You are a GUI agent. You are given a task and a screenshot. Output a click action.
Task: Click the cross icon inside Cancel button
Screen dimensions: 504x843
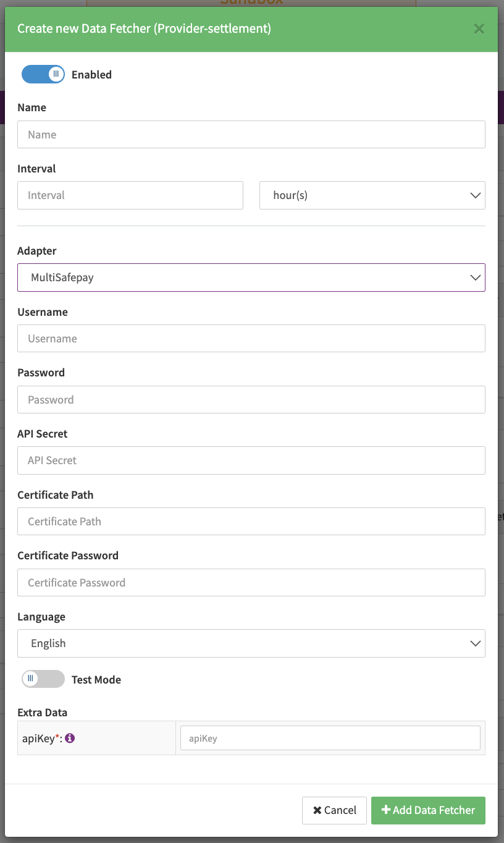tap(317, 810)
